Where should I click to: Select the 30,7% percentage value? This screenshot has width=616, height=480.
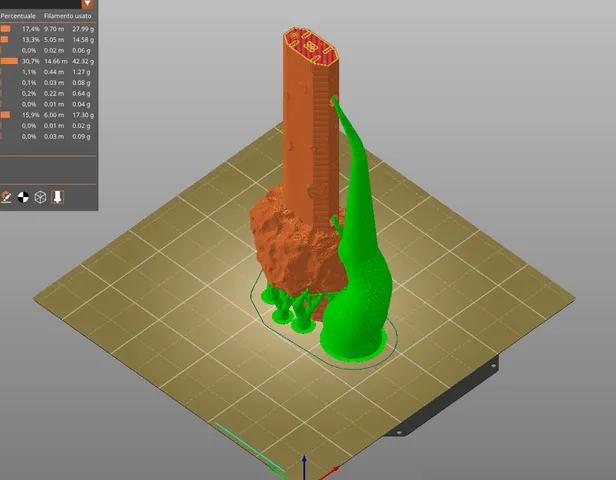coord(31,61)
